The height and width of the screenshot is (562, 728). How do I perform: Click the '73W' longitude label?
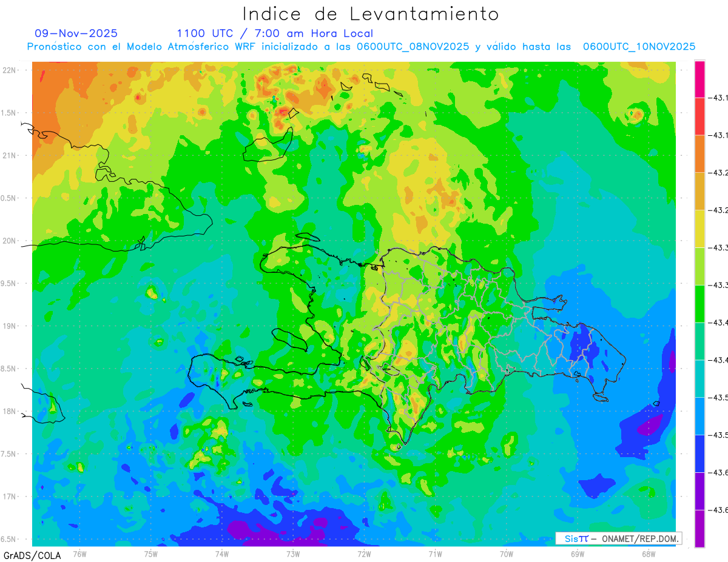pyautogui.click(x=293, y=553)
